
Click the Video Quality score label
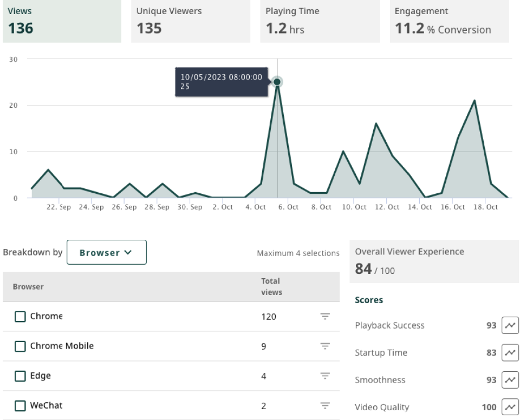[382, 407]
